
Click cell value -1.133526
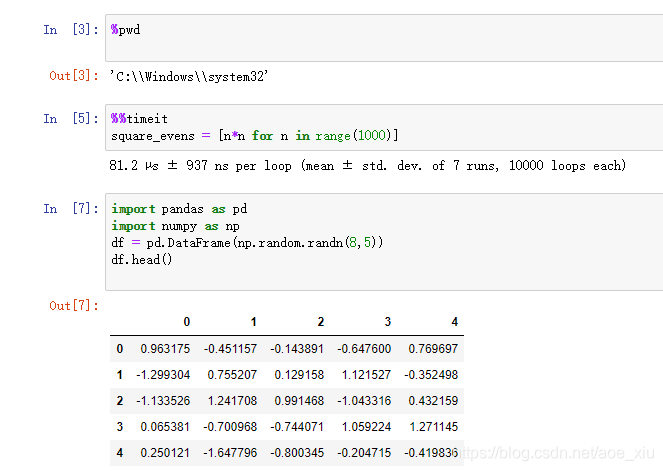tap(163, 400)
